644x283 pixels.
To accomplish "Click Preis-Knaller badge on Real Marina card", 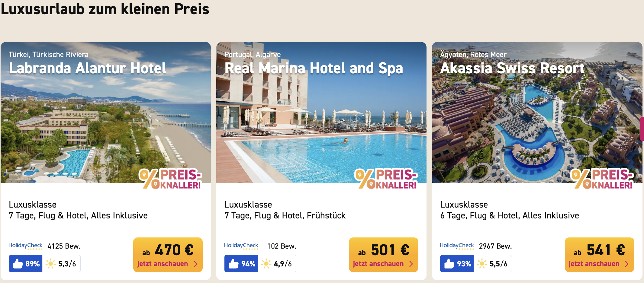I will (386, 179).
